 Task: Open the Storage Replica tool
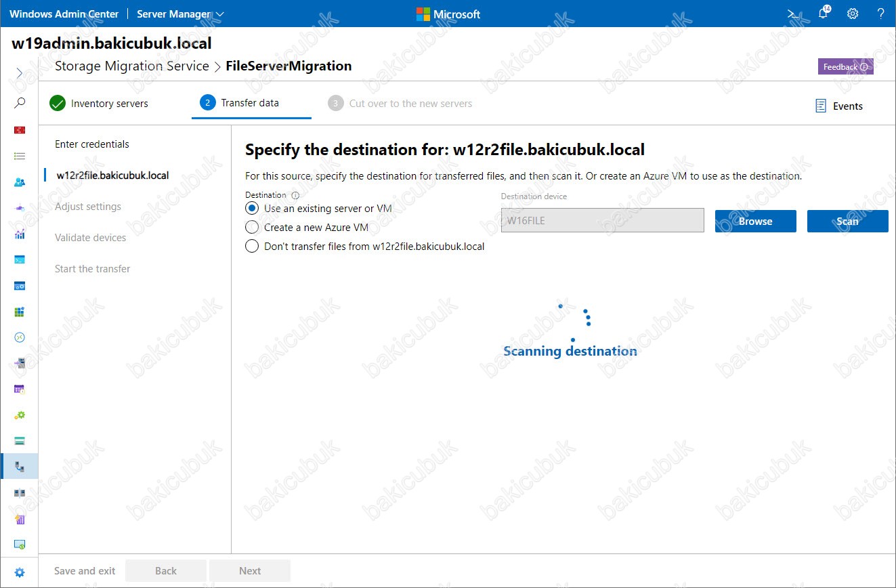coord(20,493)
